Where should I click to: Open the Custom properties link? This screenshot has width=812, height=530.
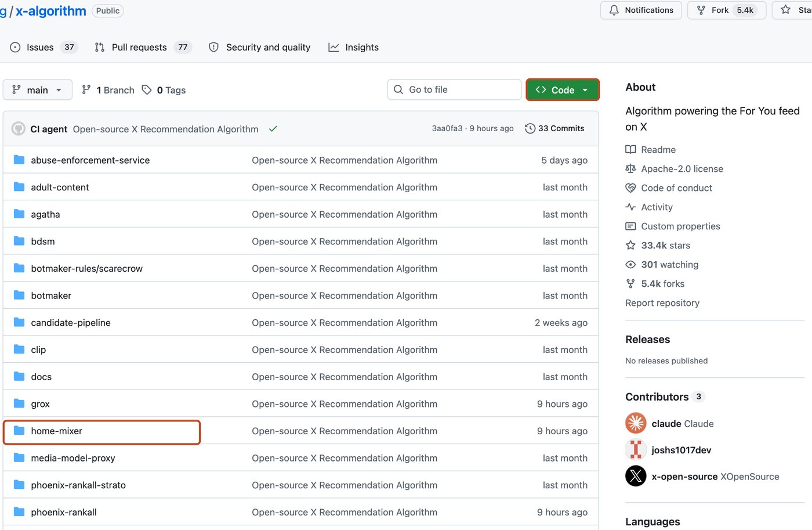pyautogui.click(x=673, y=226)
